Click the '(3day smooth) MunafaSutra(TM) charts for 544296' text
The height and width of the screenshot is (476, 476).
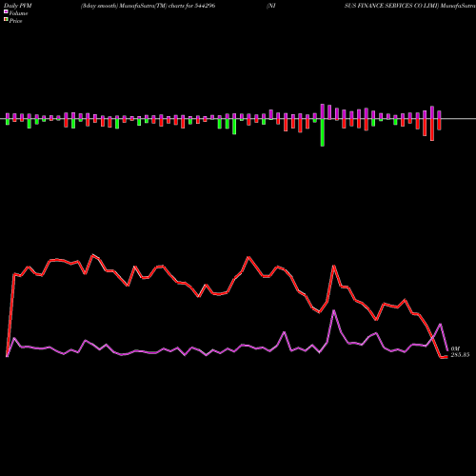(x=148, y=6)
